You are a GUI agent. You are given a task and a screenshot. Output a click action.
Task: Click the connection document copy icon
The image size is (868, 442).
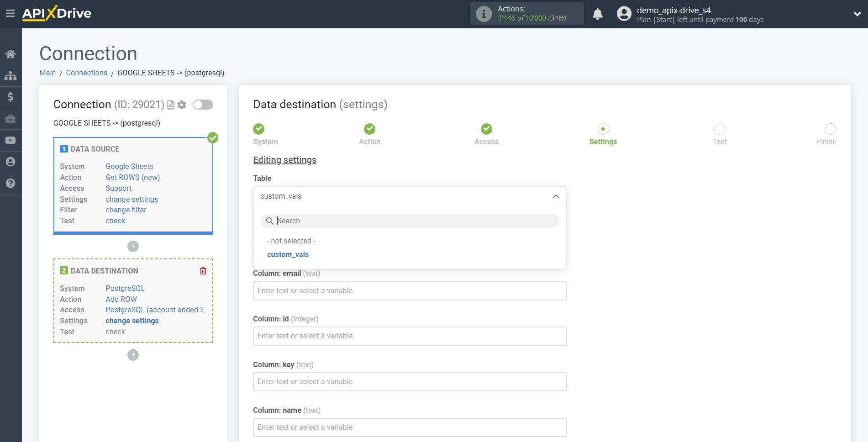coord(171,105)
